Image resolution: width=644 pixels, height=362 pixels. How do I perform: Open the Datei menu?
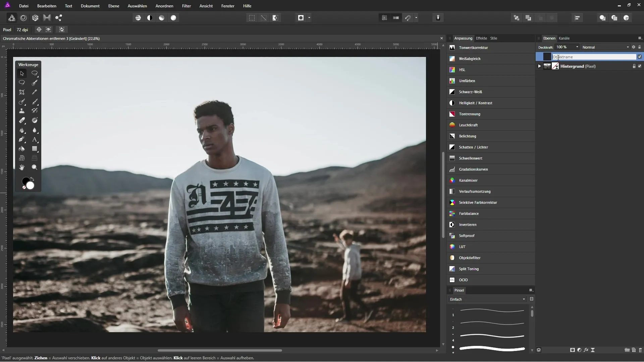point(24,6)
